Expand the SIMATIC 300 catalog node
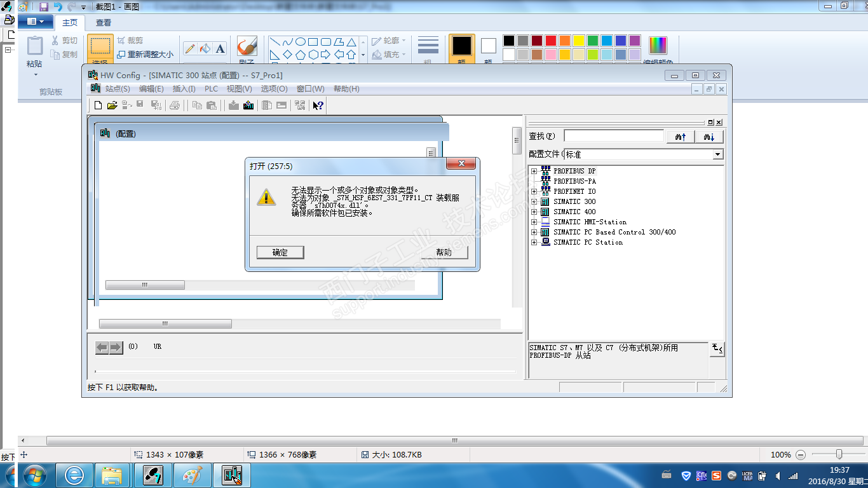This screenshot has width=868, height=488. (x=534, y=201)
